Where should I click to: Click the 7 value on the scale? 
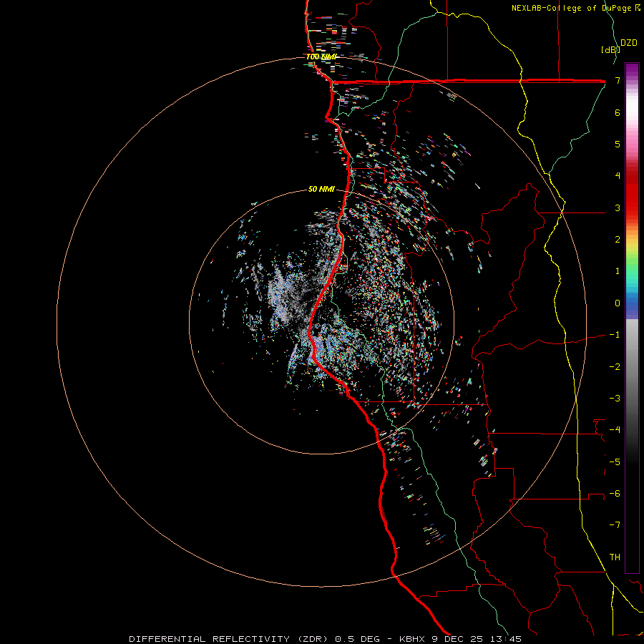click(x=618, y=80)
